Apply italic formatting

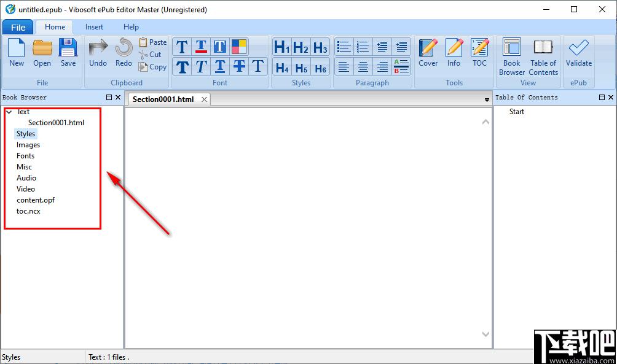(x=201, y=66)
